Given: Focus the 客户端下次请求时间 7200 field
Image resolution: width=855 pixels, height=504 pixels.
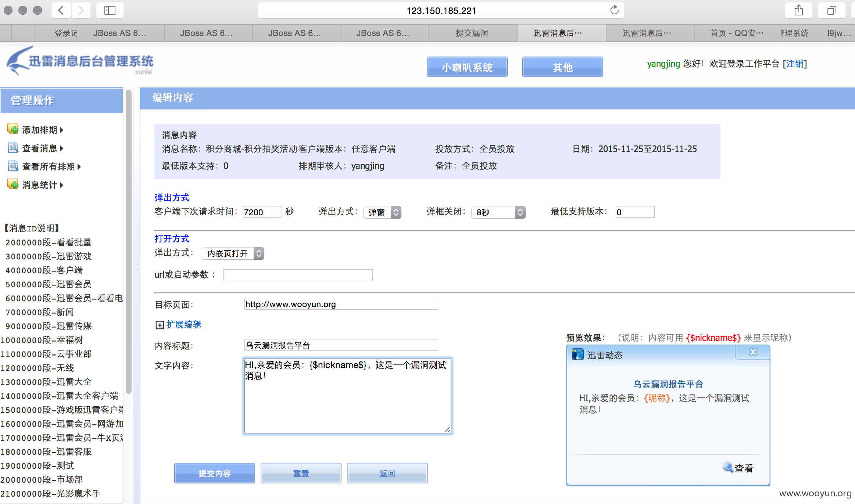Looking at the screenshot, I should [x=262, y=212].
